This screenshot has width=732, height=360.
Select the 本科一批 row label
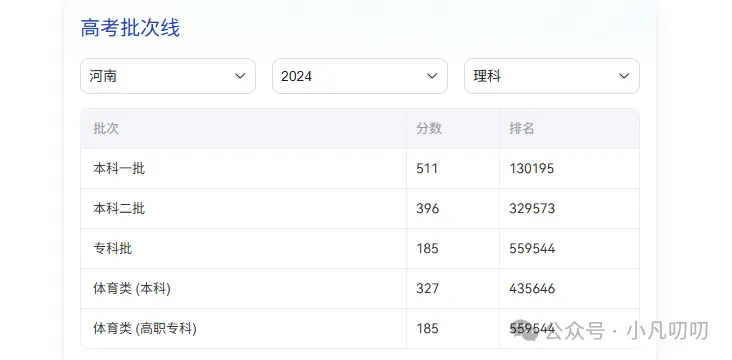pyautogui.click(x=119, y=169)
